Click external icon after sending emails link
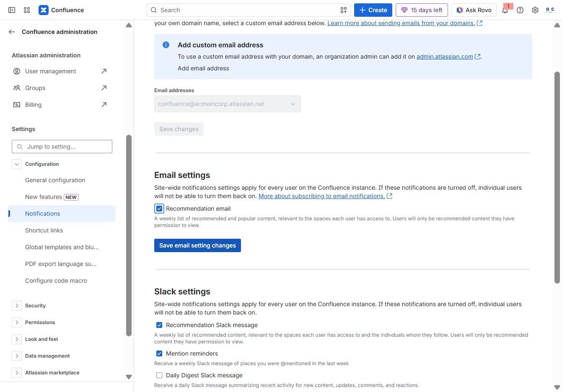562x392 pixels. coord(479,23)
